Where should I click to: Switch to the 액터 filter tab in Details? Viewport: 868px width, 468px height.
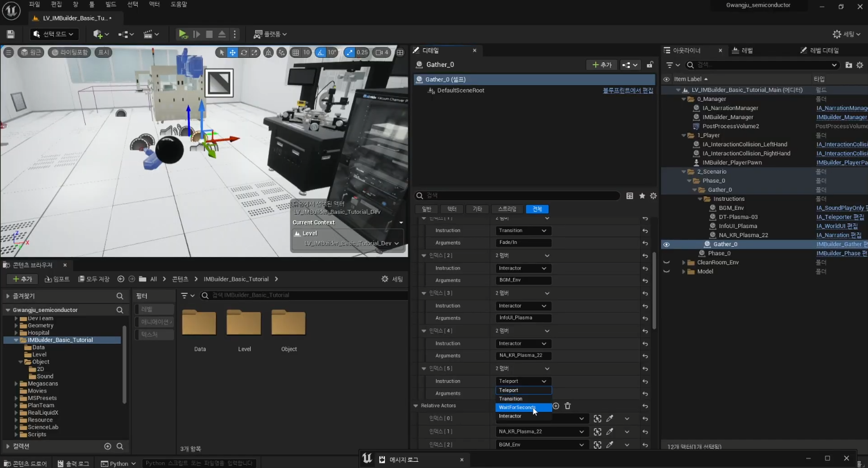[452, 209]
